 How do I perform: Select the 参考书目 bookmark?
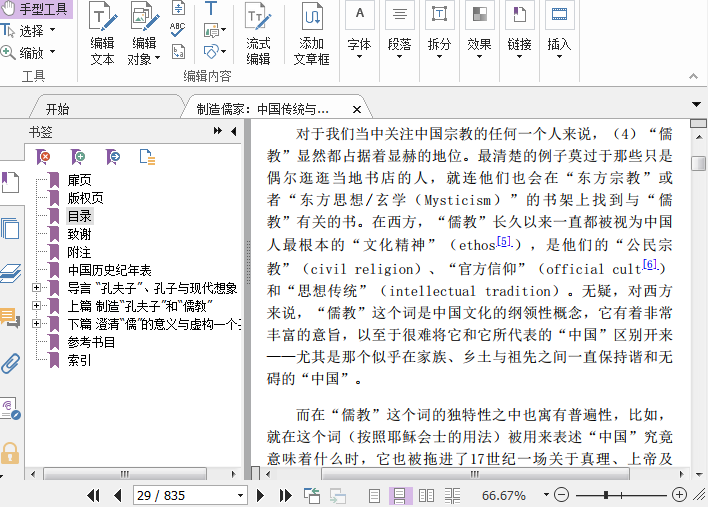91,342
